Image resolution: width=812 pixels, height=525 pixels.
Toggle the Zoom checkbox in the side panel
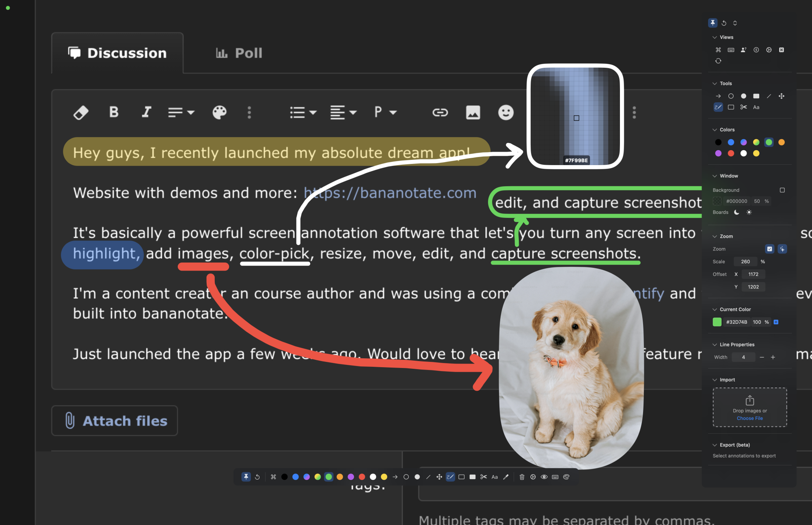(x=769, y=249)
